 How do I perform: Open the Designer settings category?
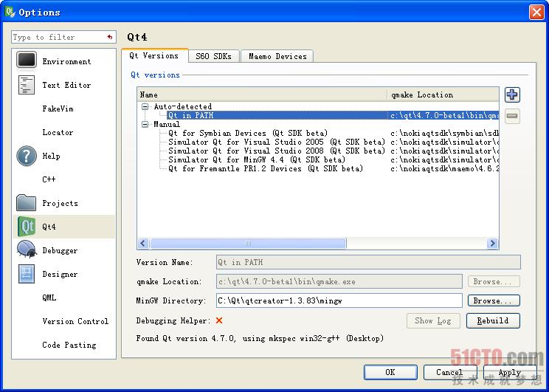pos(63,274)
